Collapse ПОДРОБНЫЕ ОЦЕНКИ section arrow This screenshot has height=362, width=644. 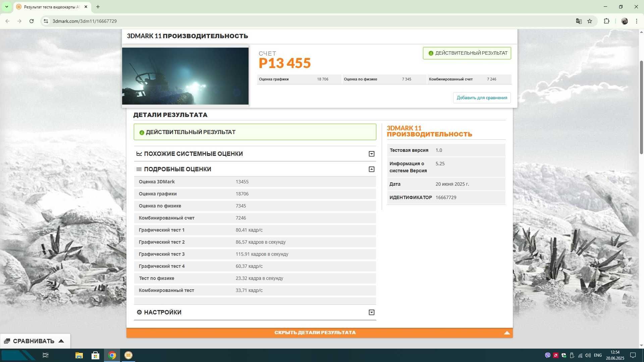pos(372,169)
